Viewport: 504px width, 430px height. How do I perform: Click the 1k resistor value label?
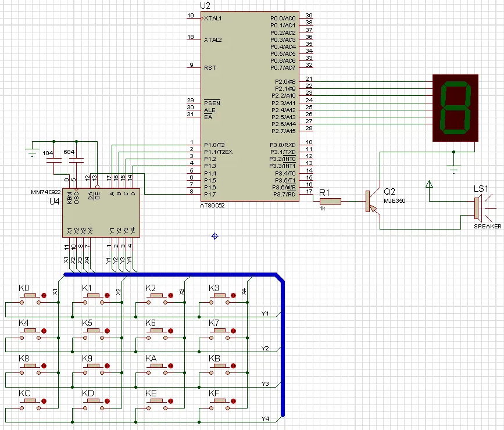323,209
